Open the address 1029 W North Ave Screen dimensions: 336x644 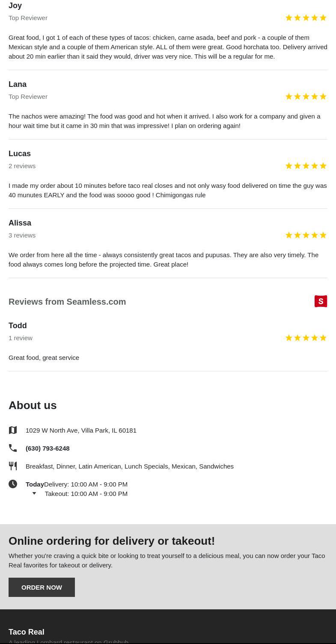point(81,430)
